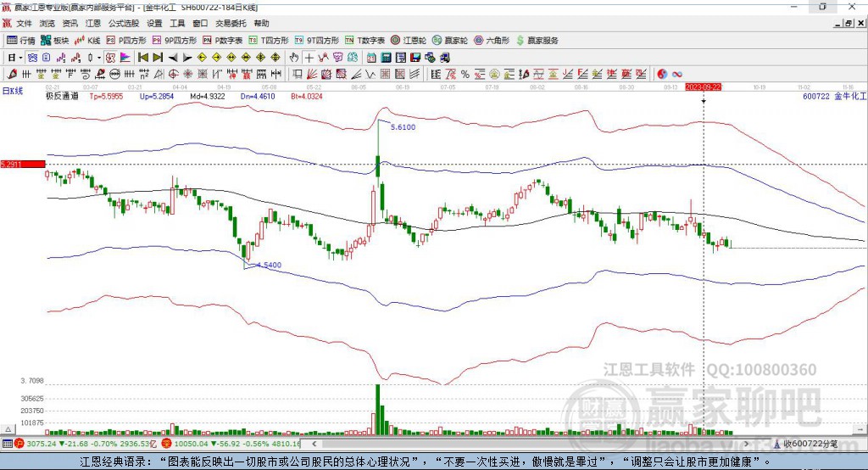868x470 pixels.
Task: Open the 板块 sector view
Action: 54,41
